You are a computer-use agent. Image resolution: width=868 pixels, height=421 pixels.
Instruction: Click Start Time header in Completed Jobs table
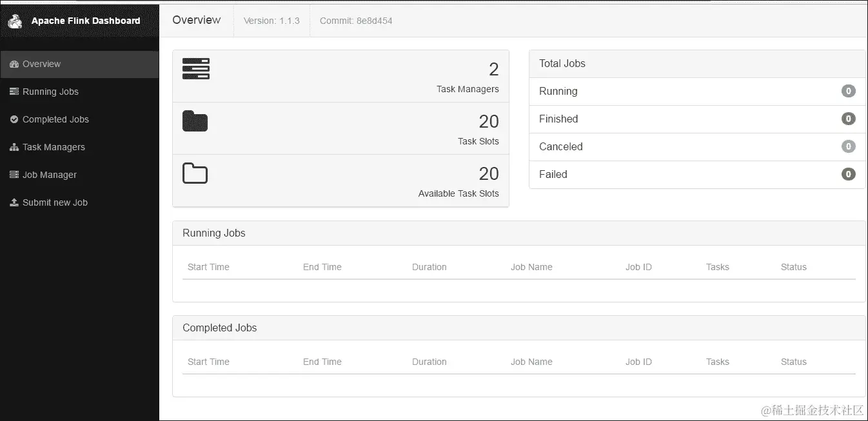coord(208,362)
